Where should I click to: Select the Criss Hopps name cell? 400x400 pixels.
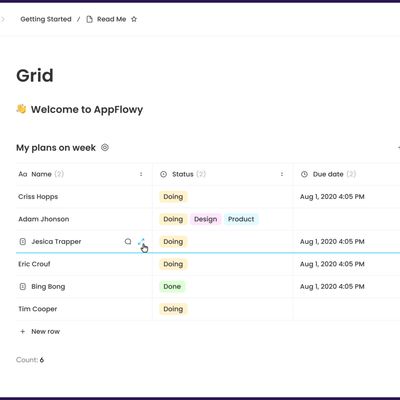pos(84,196)
